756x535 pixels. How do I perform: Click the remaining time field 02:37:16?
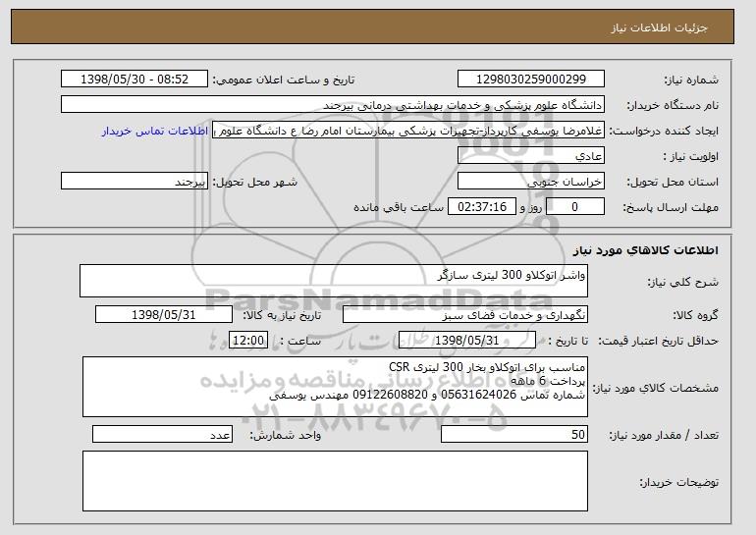[x=482, y=207]
